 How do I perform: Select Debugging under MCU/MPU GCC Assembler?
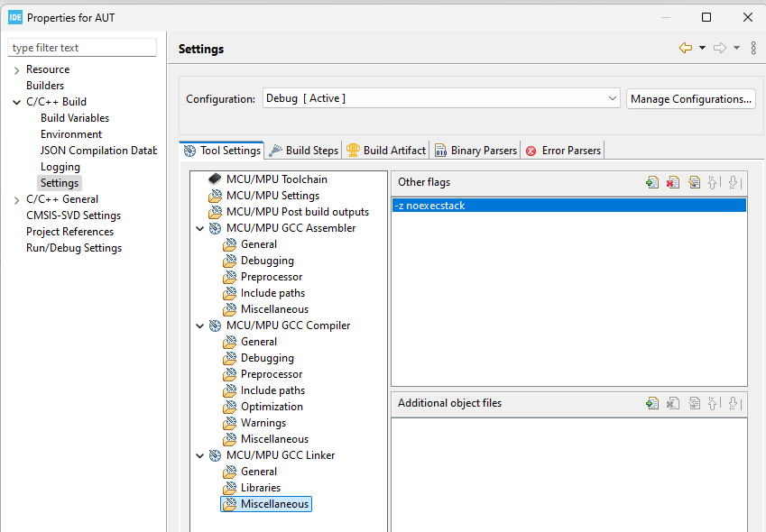267,261
